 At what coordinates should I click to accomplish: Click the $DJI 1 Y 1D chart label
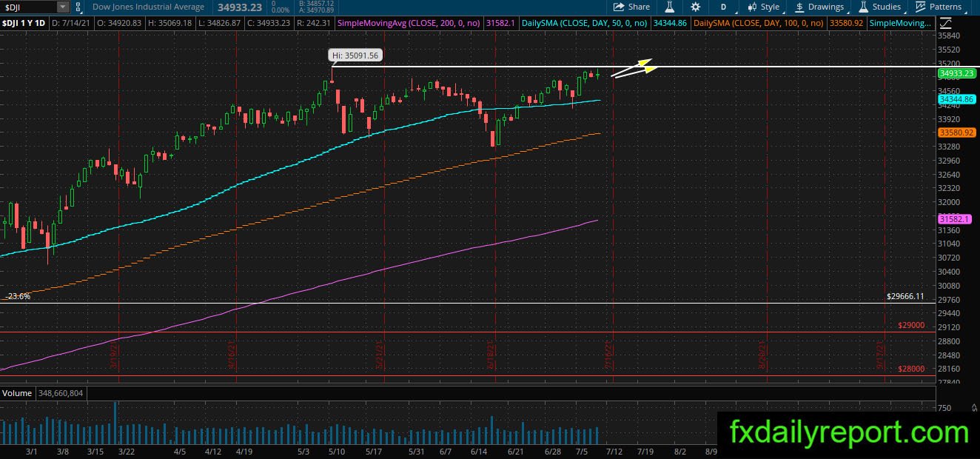point(25,23)
